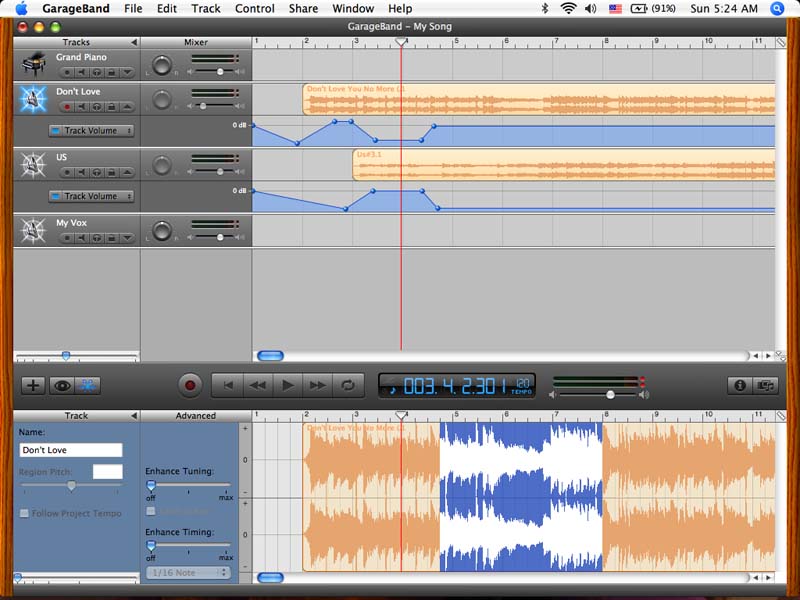Click the LCD time display
Screen dimensions: 800x600
pyautogui.click(x=457, y=386)
